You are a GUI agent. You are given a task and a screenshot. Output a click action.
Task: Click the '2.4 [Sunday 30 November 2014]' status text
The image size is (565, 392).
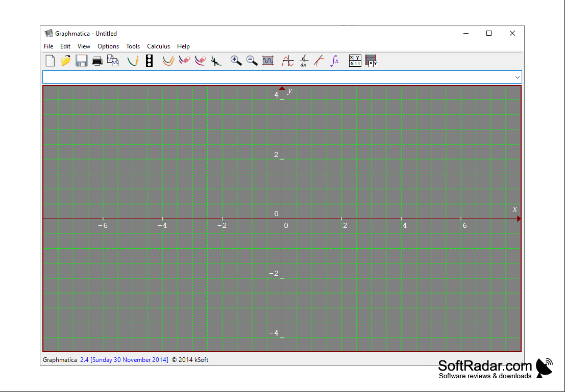(x=124, y=359)
